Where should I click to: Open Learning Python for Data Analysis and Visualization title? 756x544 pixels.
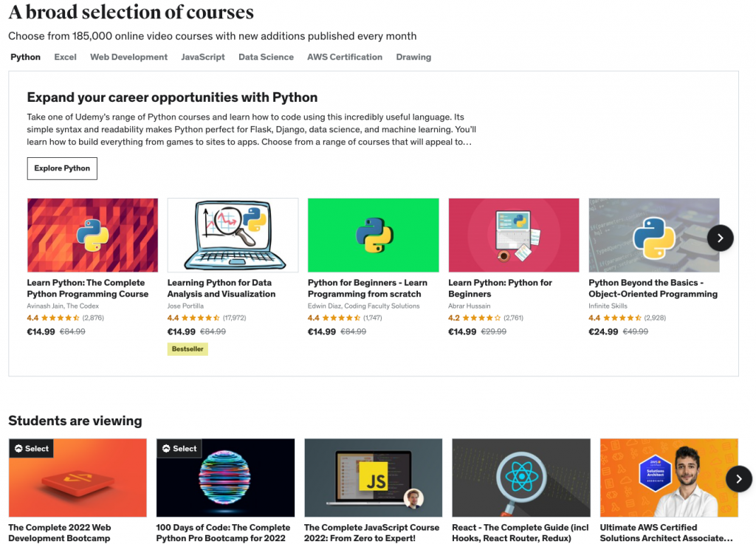tap(221, 288)
